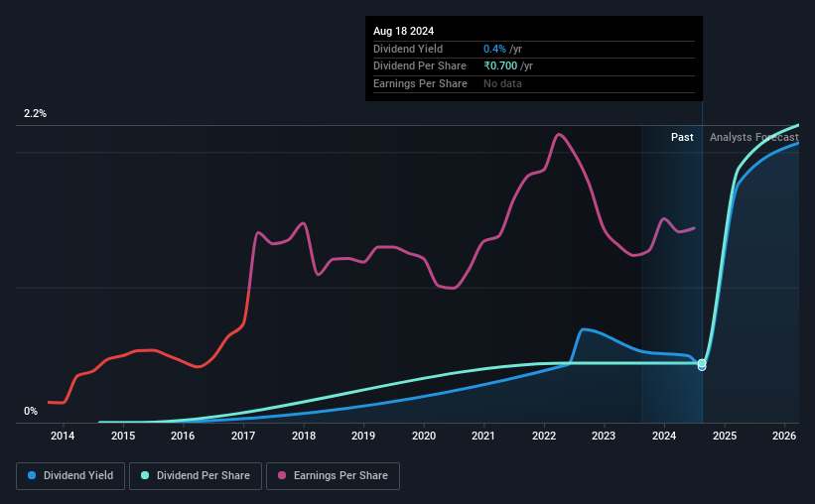Click the ₹0.700 Dividend Per Share tooltip value
This screenshot has width=815, height=504.
point(500,66)
